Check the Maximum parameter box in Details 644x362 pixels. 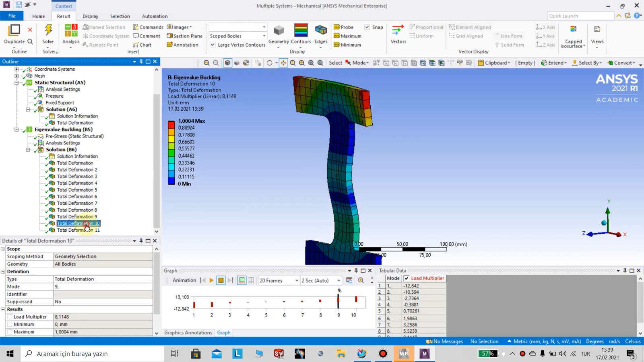click(x=10, y=332)
